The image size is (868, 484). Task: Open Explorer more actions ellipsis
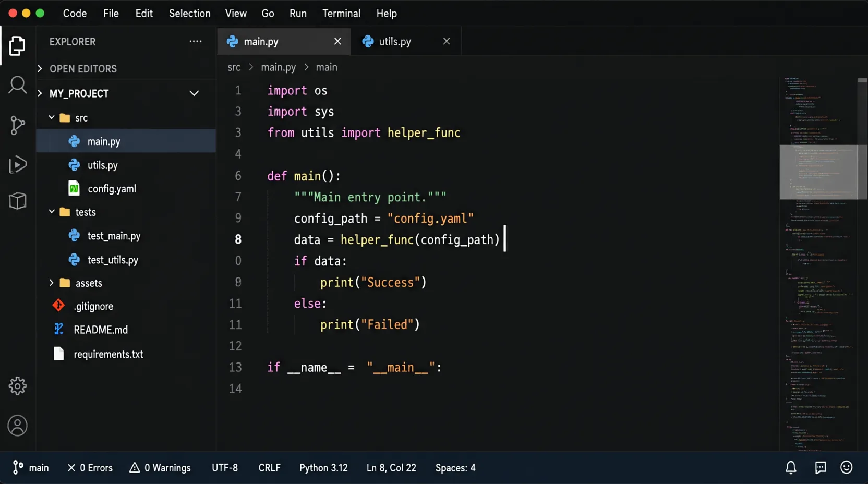196,41
